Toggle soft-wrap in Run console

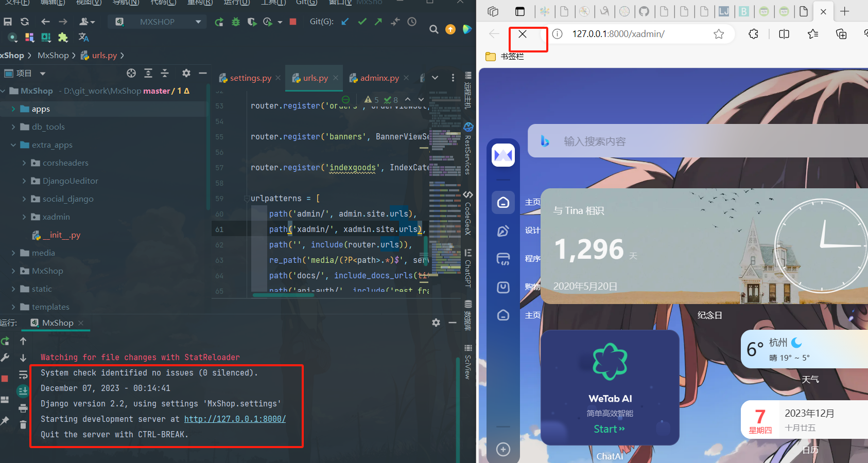[x=23, y=375]
